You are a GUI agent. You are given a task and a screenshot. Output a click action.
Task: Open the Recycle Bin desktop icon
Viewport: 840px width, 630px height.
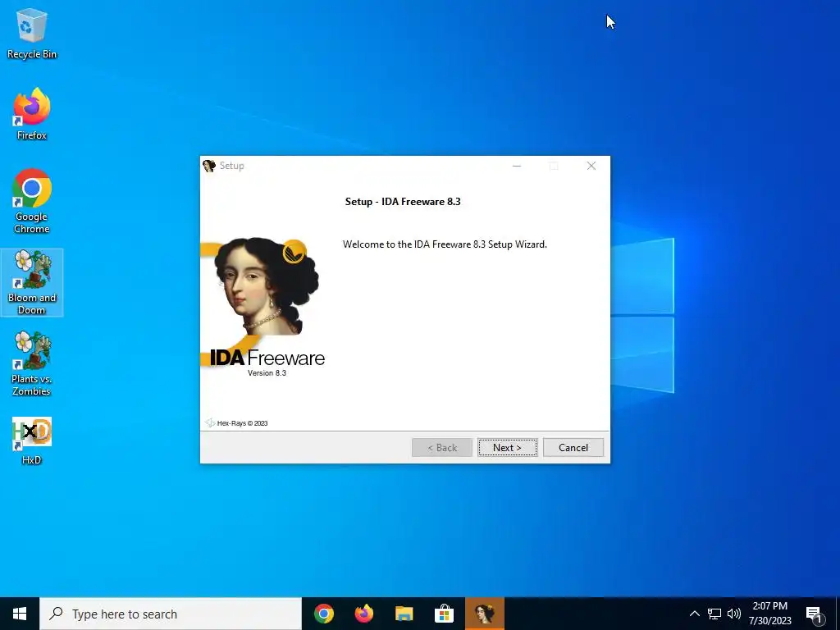click(32, 34)
